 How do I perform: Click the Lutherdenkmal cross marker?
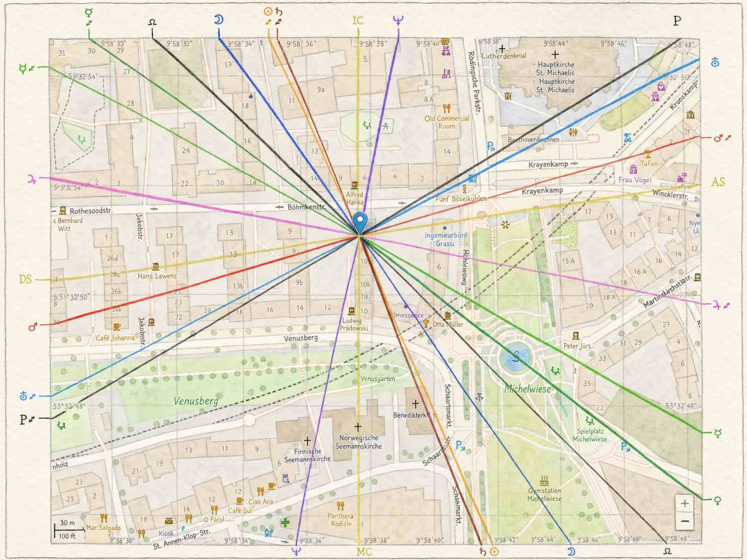502,48
